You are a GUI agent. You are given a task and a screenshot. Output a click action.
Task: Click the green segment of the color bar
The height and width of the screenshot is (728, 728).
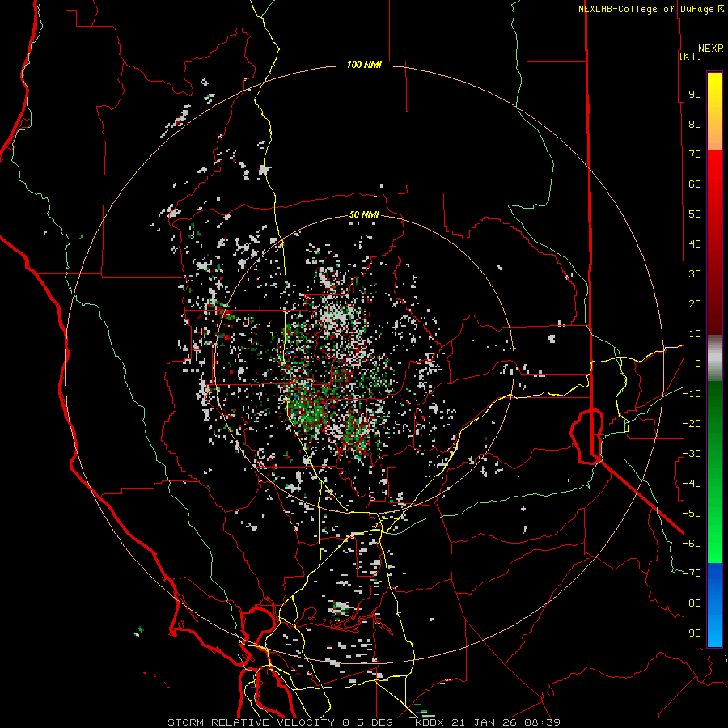(714, 472)
